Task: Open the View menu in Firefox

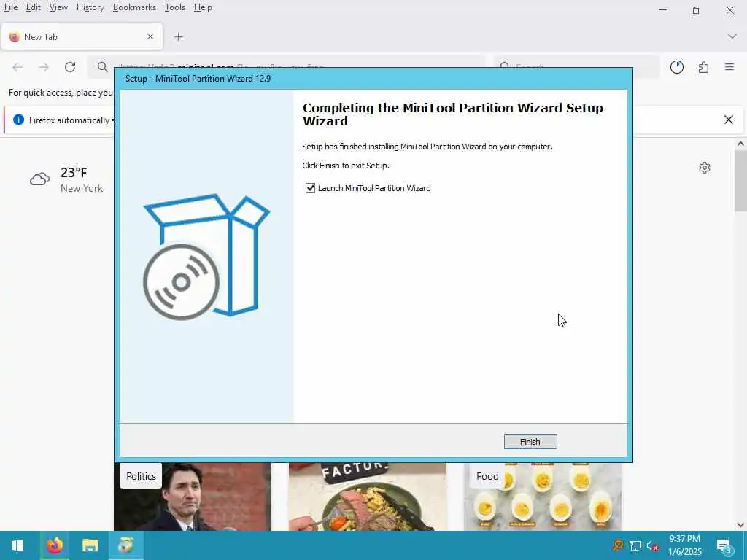Action: coord(58,7)
